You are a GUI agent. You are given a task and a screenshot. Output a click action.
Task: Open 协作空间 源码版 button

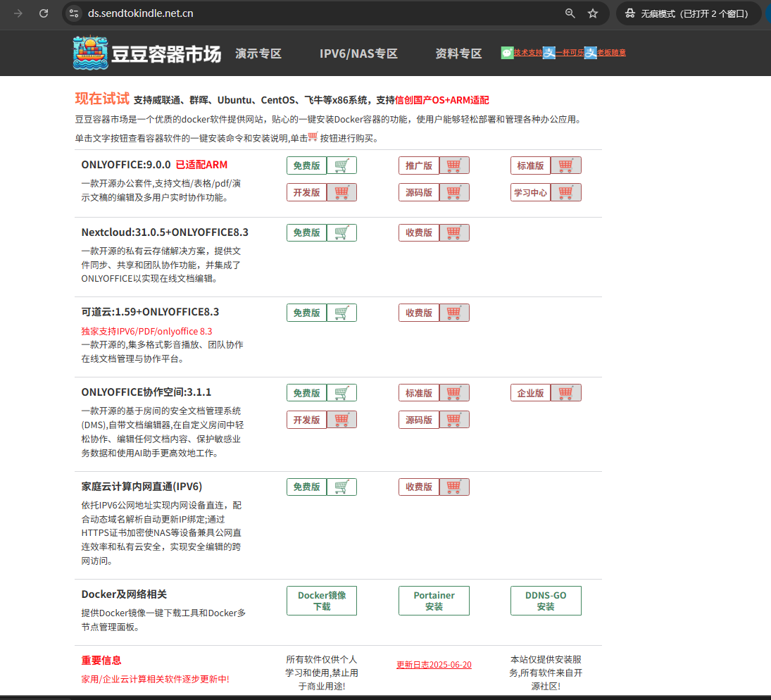click(419, 420)
